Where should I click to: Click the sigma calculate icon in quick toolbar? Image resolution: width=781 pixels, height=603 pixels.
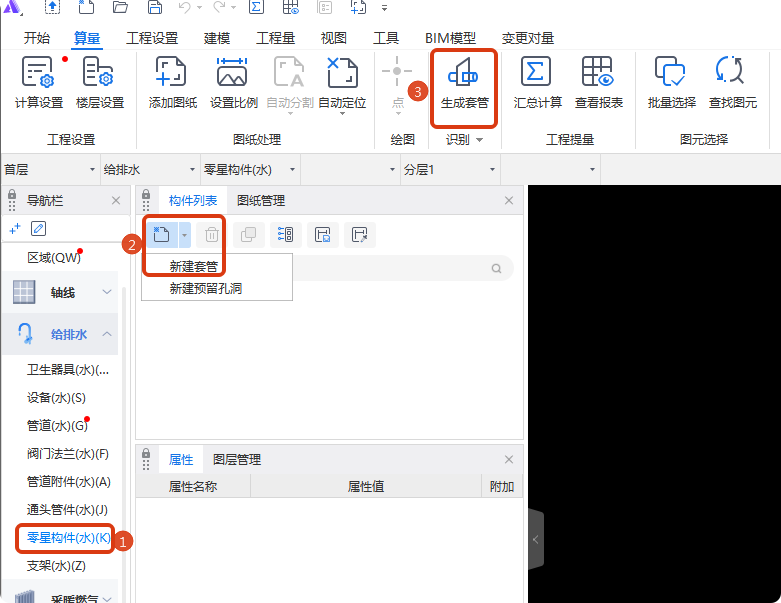256,7
